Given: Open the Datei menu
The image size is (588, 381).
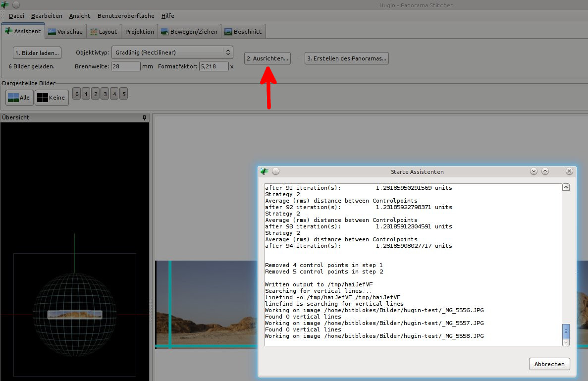Looking at the screenshot, I should [16, 16].
